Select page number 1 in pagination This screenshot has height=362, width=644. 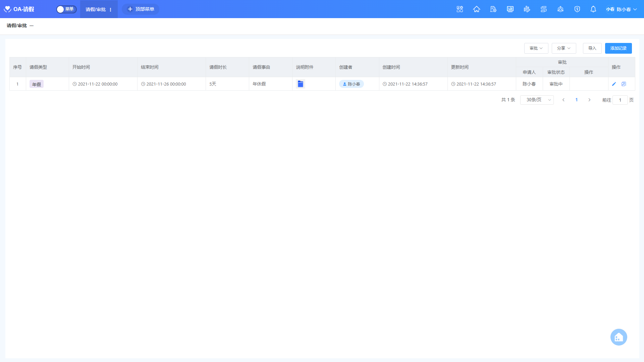pyautogui.click(x=577, y=100)
